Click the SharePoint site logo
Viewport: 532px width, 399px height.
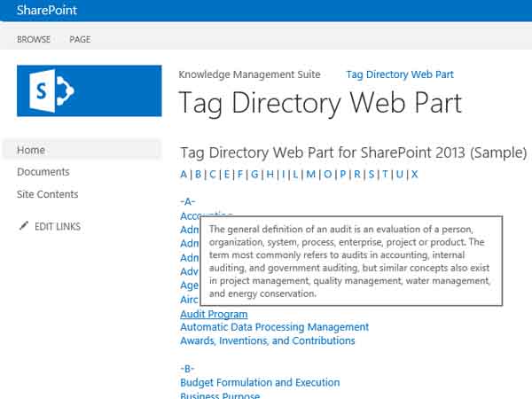90,91
